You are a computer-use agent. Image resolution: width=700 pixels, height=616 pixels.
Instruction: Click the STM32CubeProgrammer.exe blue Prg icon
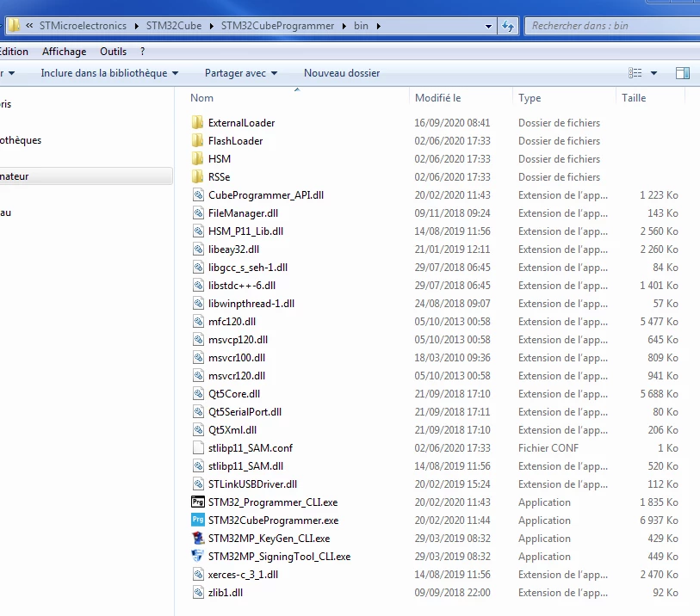pyautogui.click(x=198, y=521)
